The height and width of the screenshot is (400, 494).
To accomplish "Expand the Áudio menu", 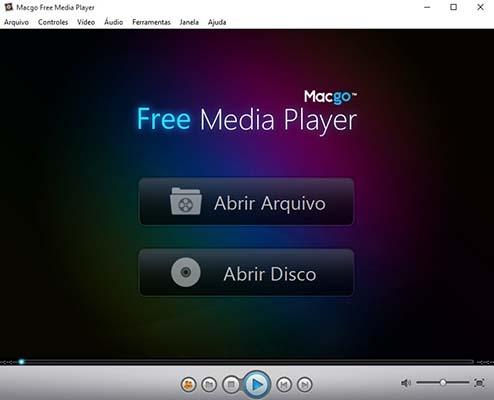I will click(x=114, y=22).
